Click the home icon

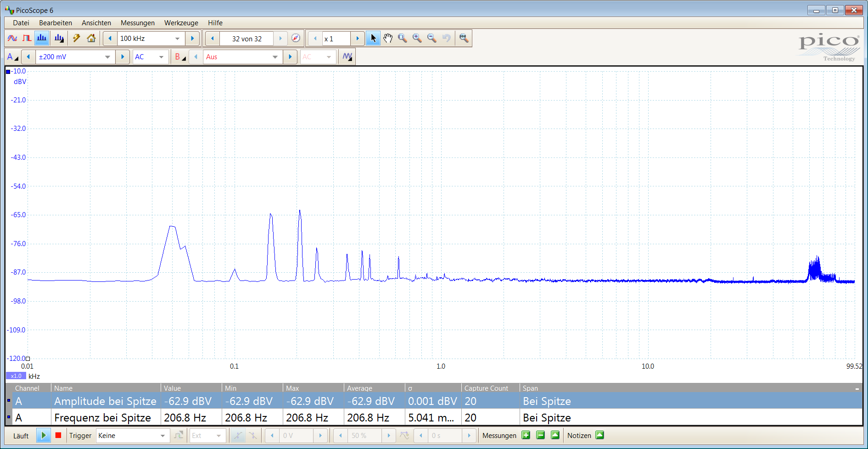[x=91, y=38]
